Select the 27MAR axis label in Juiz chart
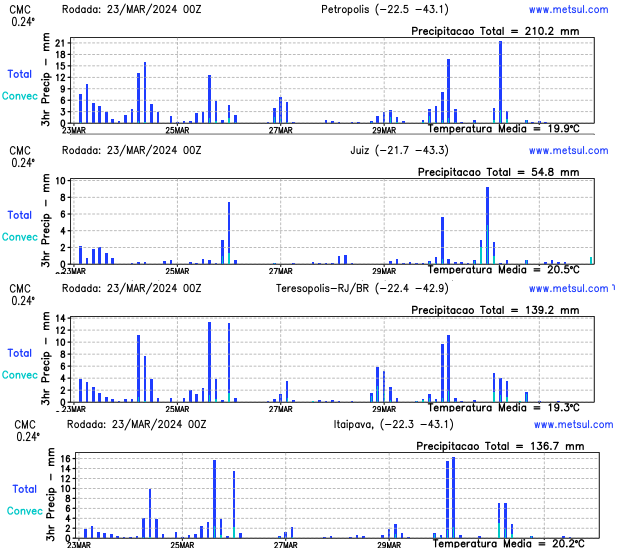 (280, 270)
